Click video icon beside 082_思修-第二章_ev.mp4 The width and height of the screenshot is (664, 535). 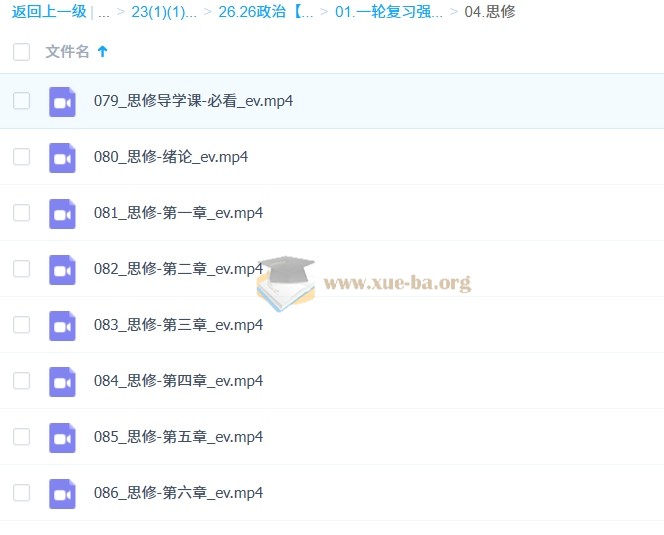tap(63, 269)
